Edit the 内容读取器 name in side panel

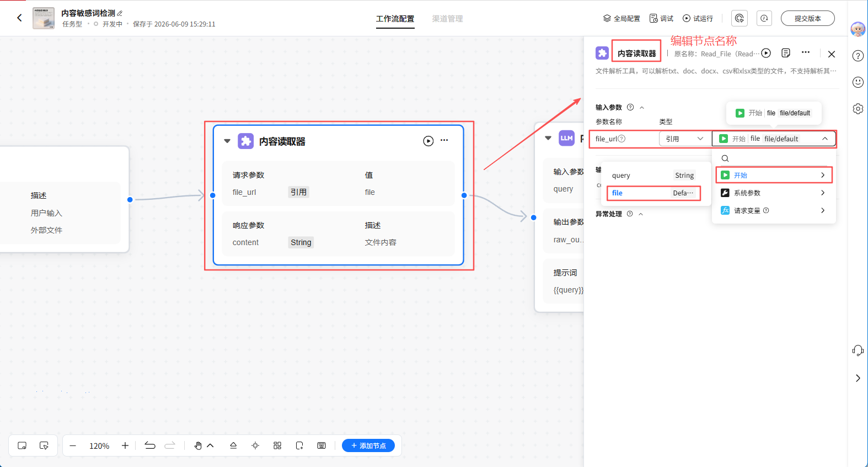point(636,54)
